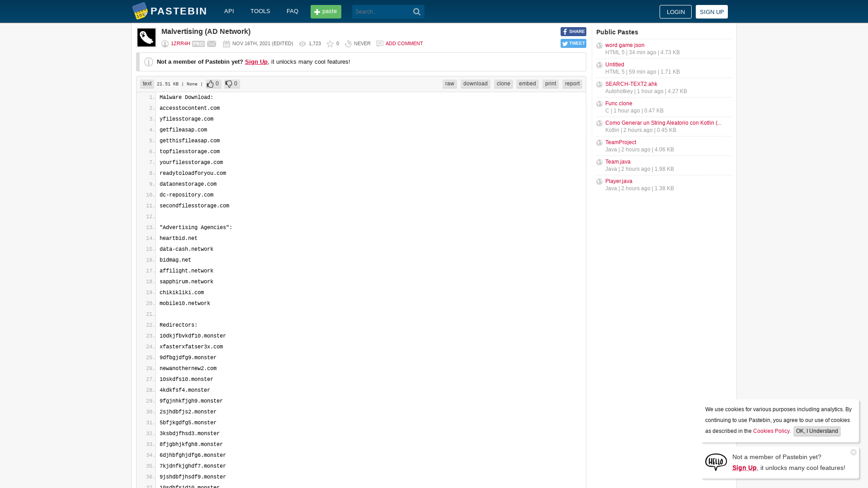Clone this paste
Screen dimensions: 868x488
[504, 84]
